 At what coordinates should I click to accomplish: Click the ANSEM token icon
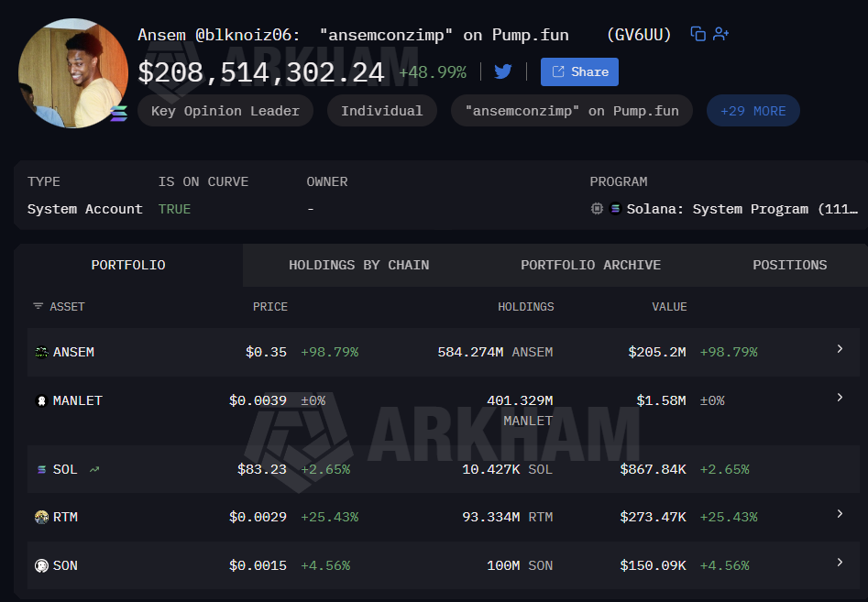41,353
